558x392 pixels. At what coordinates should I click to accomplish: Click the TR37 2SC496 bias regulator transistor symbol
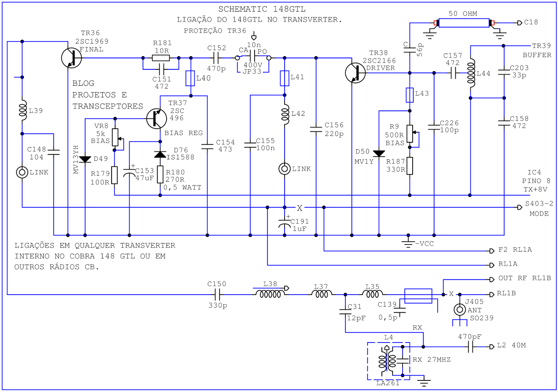point(157,119)
